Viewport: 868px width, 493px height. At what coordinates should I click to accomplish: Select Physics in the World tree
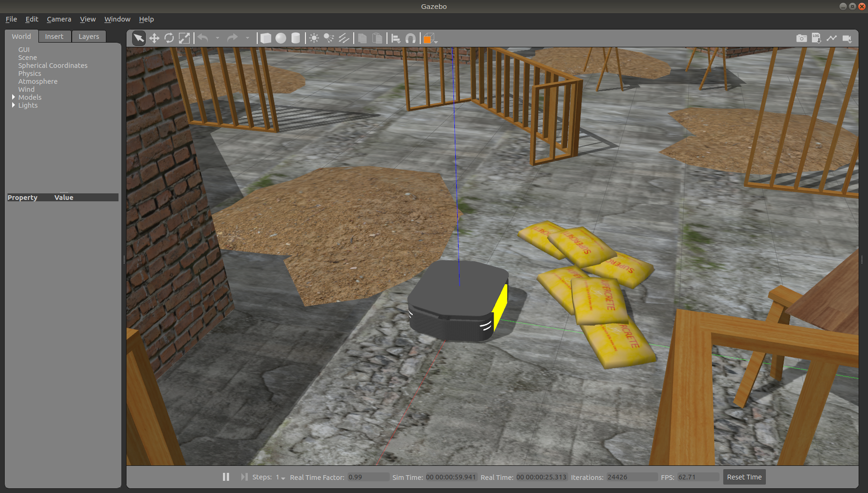30,74
